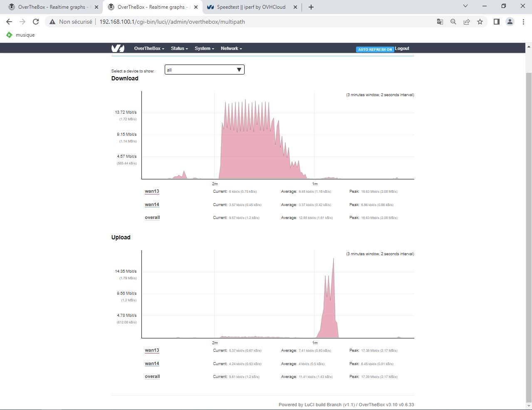Screen dimensions: 532x410
Task: Click the browser back arrow
Action: point(9,22)
